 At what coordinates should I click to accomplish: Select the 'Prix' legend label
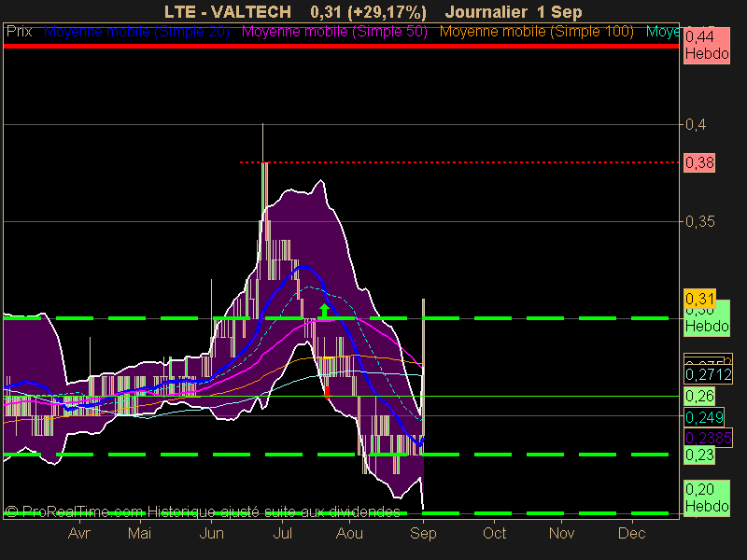coord(19,32)
